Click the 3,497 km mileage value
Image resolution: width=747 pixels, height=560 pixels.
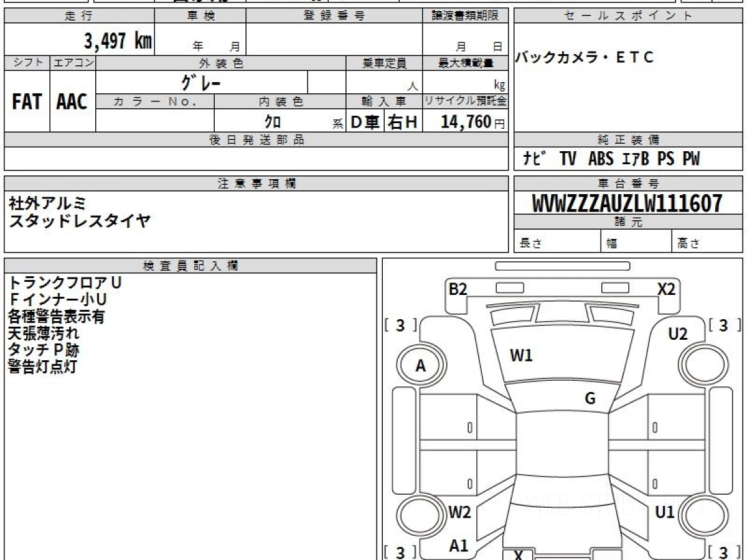click(118, 41)
